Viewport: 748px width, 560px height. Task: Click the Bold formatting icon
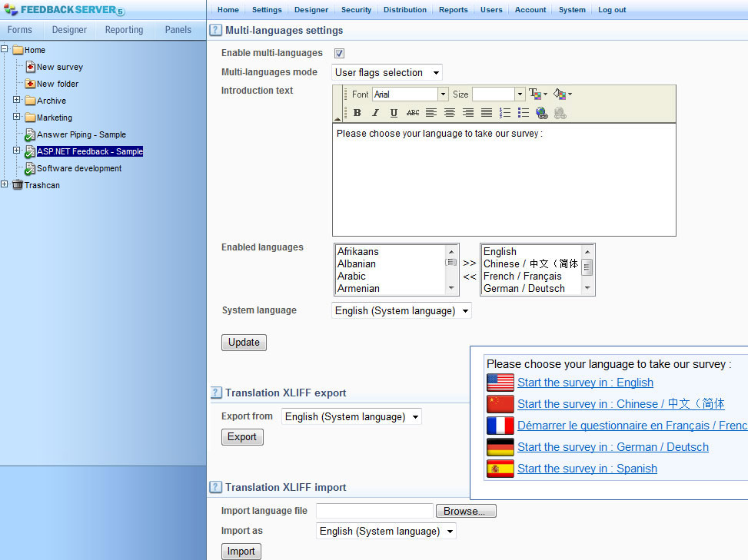[357, 113]
